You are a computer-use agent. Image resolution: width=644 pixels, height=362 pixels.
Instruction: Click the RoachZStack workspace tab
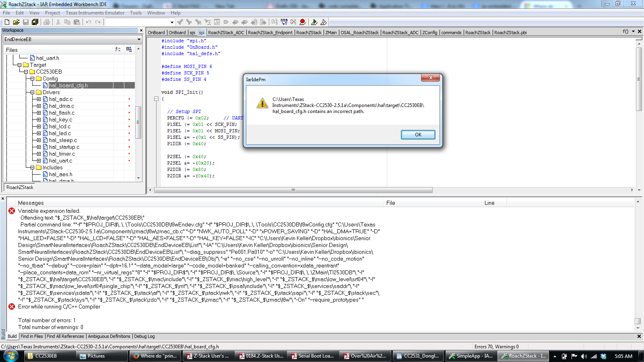click(20, 187)
